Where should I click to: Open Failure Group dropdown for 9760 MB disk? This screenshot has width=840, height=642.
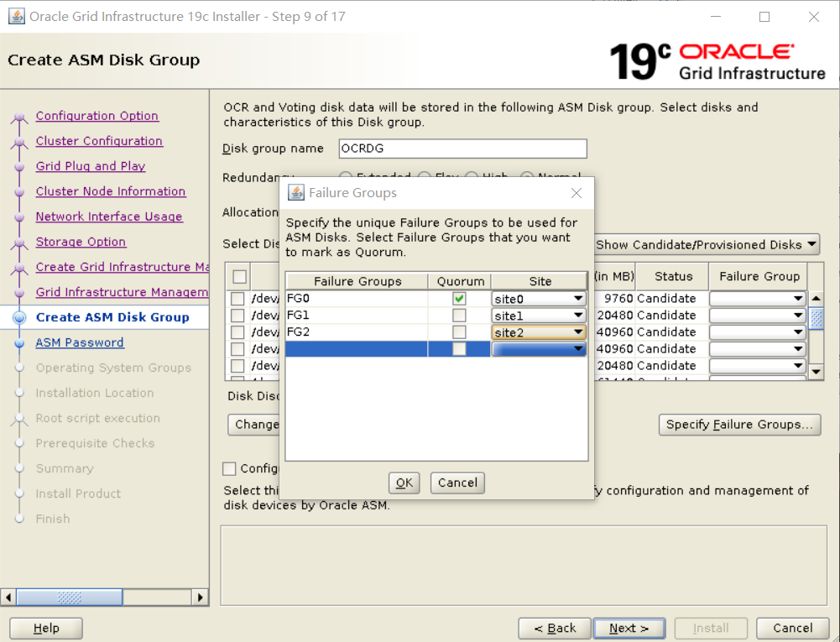758,299
